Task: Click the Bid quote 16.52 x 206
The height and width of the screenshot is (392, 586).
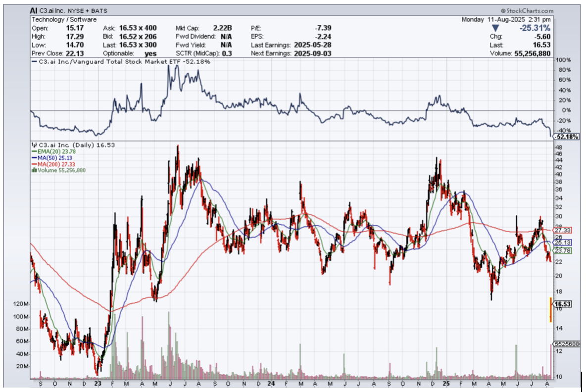Action: 138,37
